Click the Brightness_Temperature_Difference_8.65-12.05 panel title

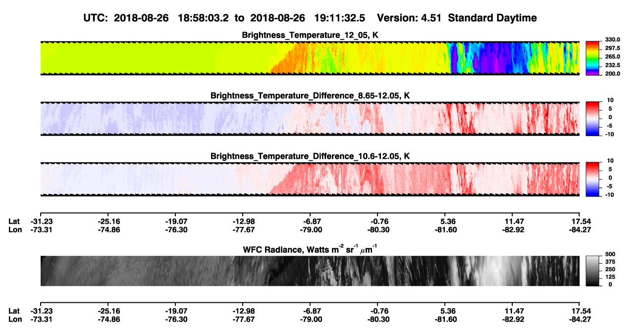[x=310, y=95]
